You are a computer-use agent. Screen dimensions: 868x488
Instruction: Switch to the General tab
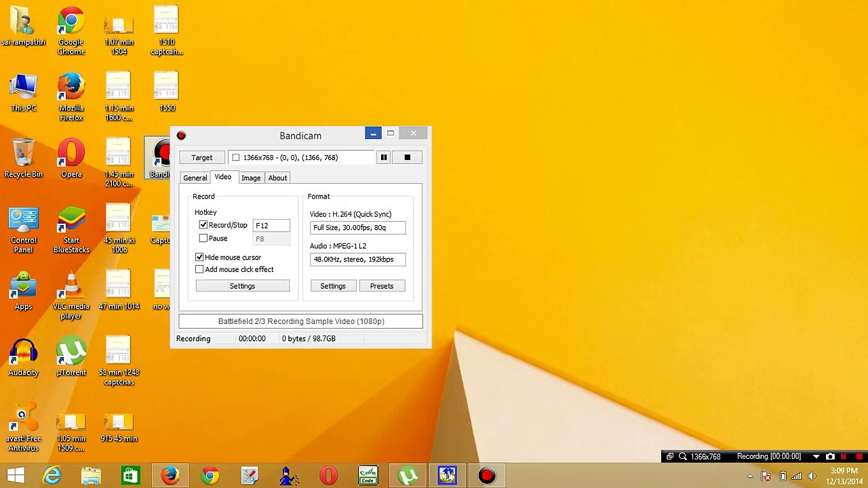point(195,178)
